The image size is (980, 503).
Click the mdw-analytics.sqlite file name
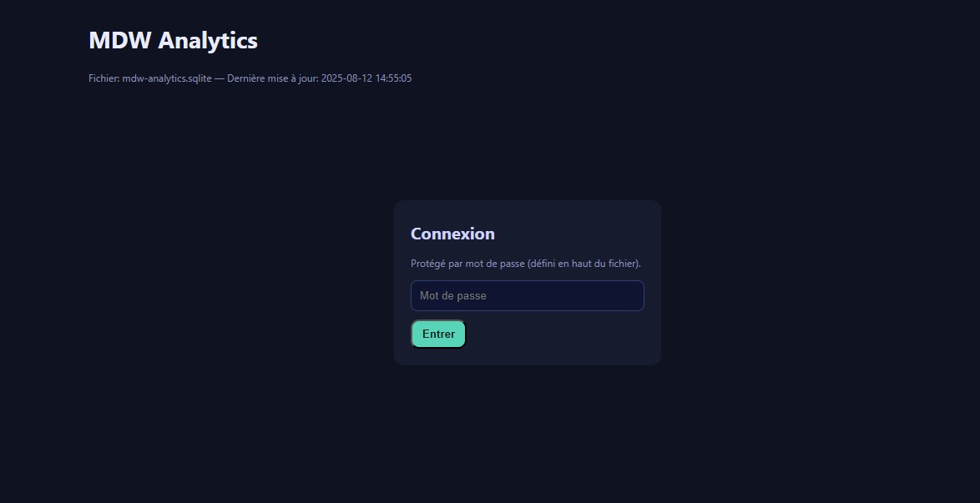167,78
